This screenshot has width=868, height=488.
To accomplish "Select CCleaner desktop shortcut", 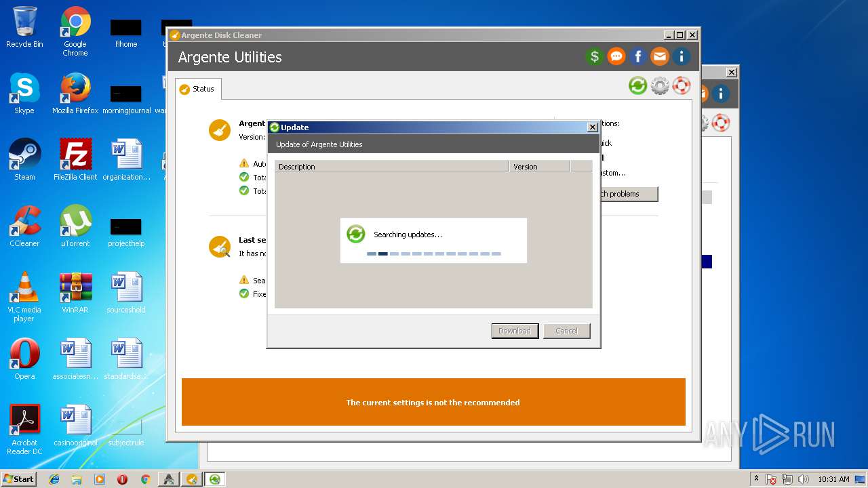I will (24, 226).
